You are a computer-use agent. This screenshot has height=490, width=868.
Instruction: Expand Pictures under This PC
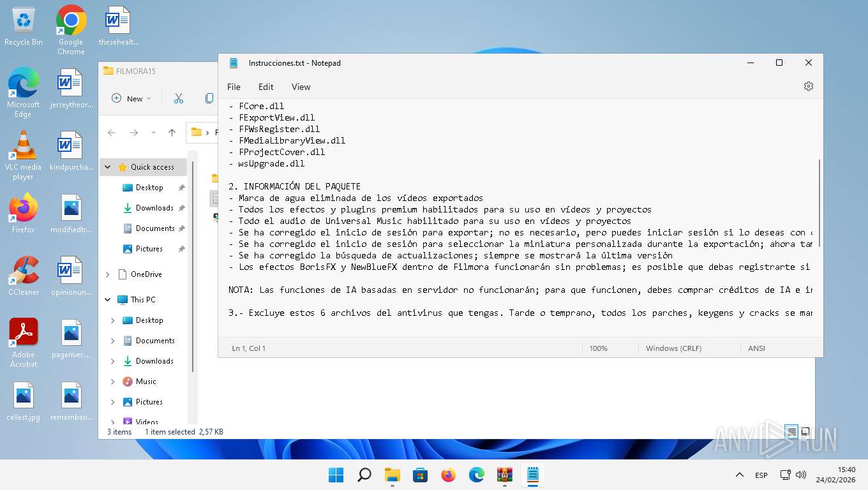[113, 402]
